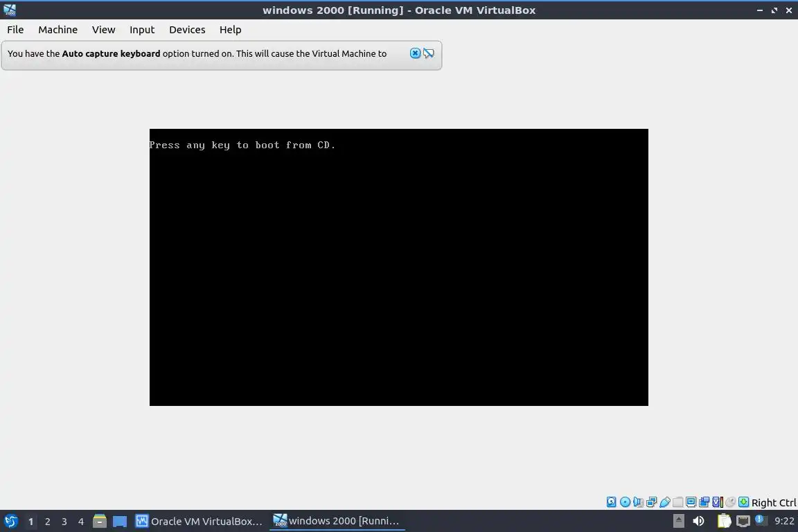
Task: Open the LXQt application menu launcher
Action: [x=10, y=521]
